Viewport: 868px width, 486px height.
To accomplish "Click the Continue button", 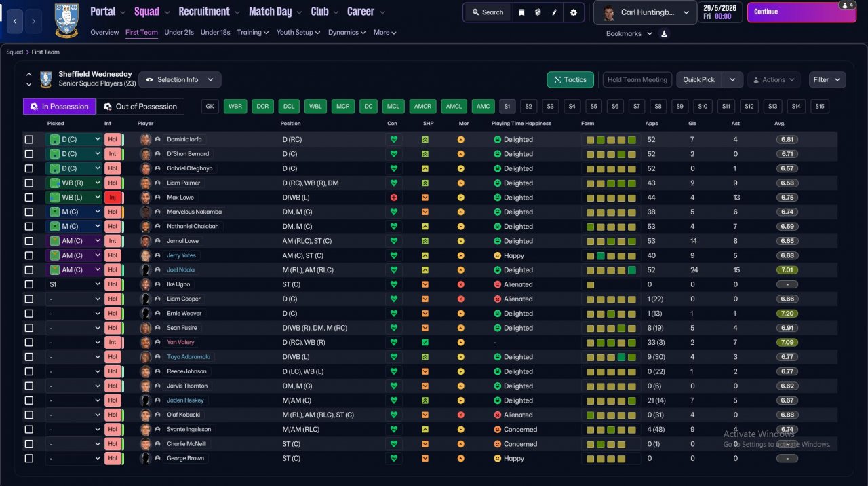I will click(802, 12).
